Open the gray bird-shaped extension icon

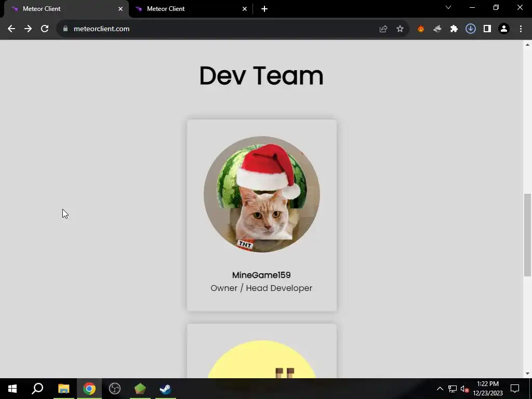437,29
